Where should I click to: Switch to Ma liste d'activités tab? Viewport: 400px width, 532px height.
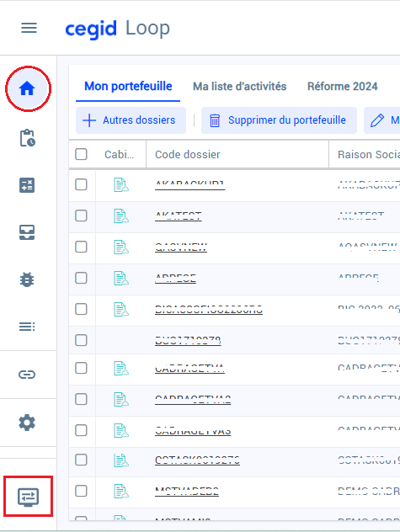pyautogui.click(x=240, y=87)
